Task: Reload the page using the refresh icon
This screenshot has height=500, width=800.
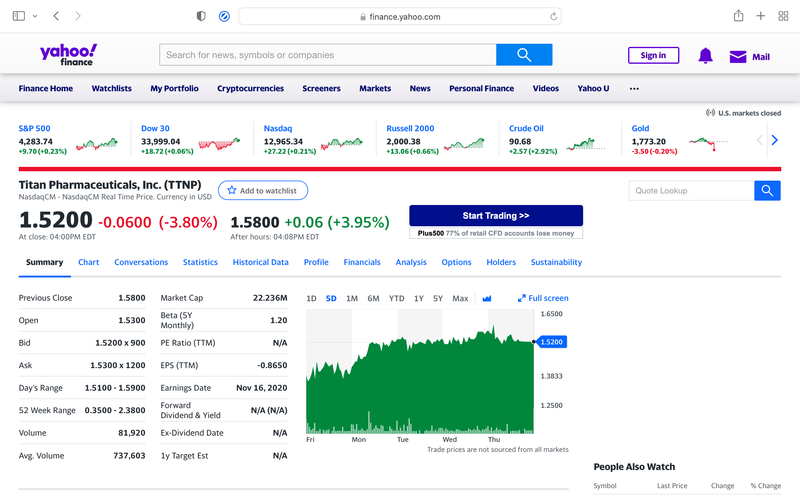Action: [553, 16]
